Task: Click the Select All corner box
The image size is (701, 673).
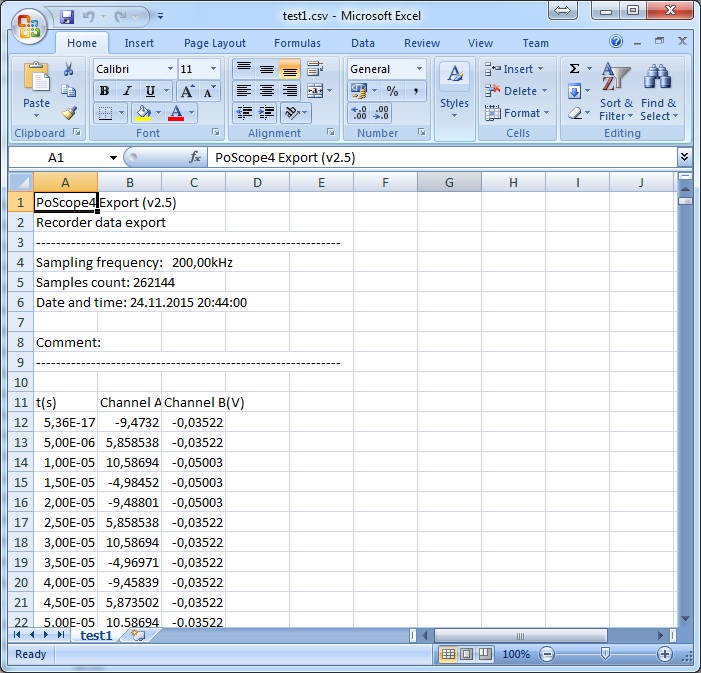Action: [x=21, y=182]
